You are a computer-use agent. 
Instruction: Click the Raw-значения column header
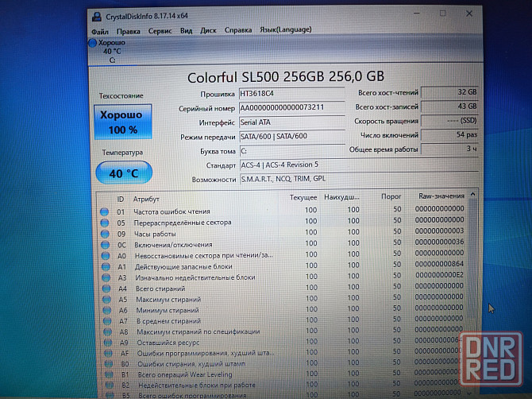tap(441, 196)
